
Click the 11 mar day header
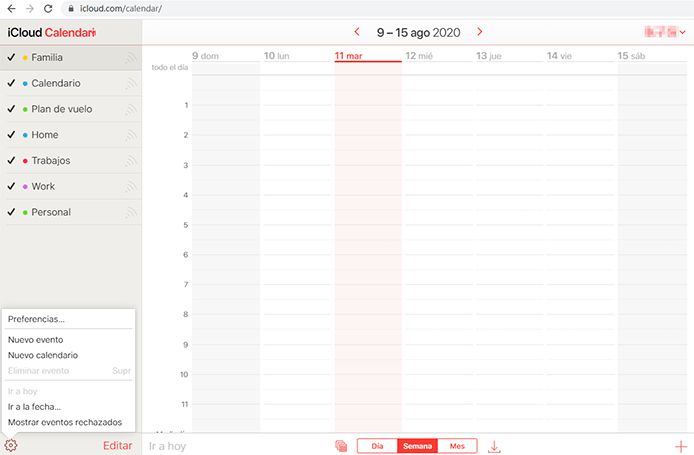(348, 56)
